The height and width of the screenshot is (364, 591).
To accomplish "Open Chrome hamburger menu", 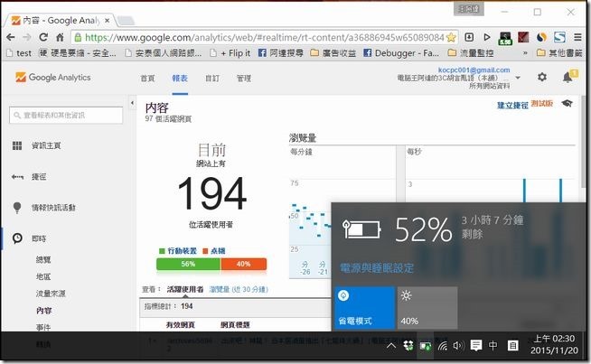I will [x=577, y=37].
